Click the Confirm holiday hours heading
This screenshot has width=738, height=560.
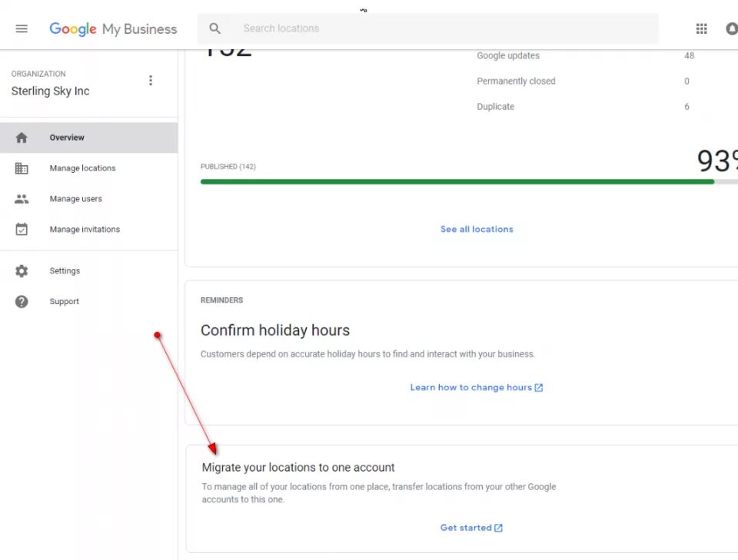[x=275, y=330]
